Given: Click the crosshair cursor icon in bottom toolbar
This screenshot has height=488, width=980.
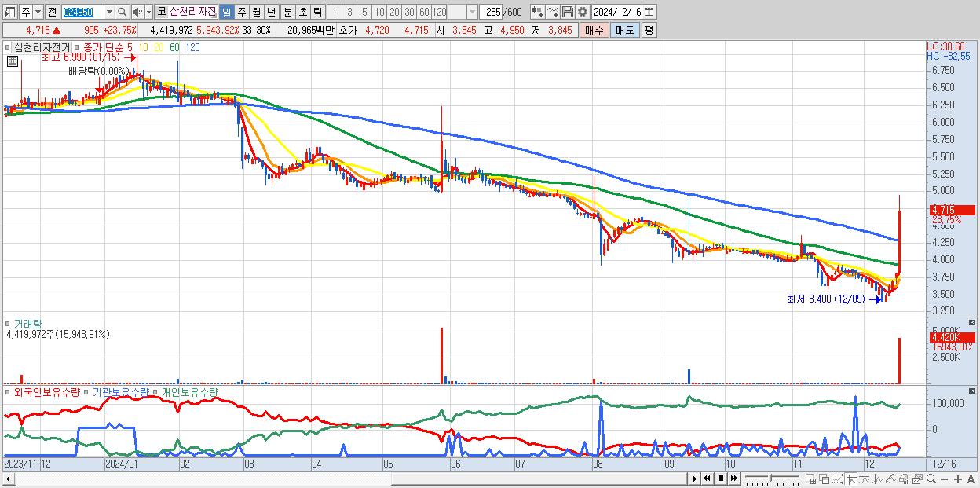Looking at the screenshot, I should tap(851, 479).
